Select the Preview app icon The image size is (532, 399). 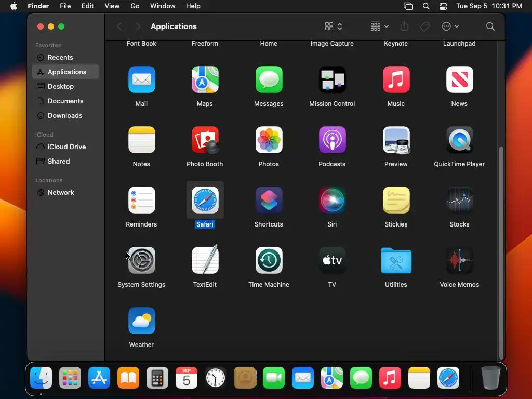point(396,140)
